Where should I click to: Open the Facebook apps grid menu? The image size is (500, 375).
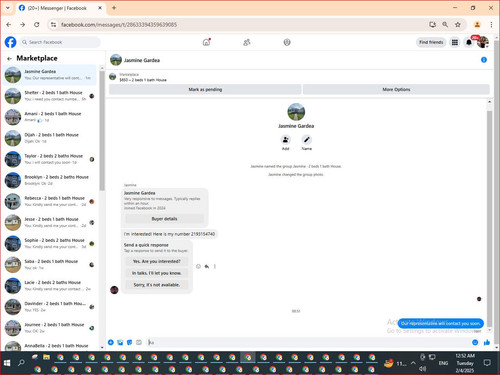455,42
